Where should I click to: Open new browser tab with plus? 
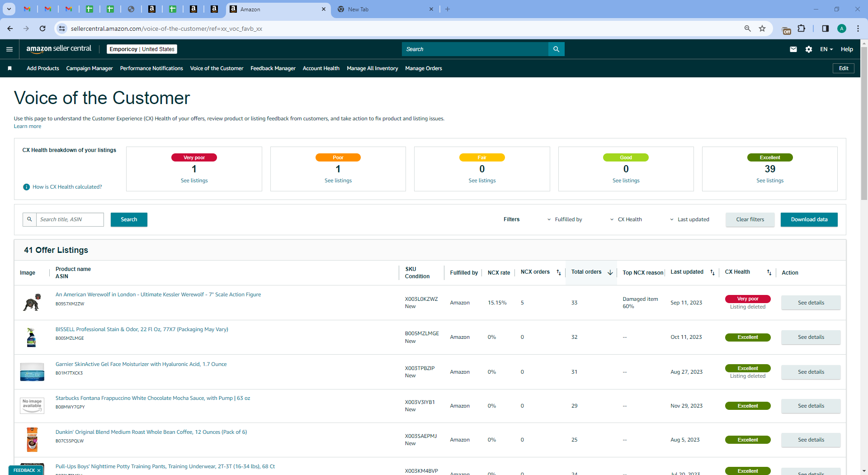(x=448, y=9)
